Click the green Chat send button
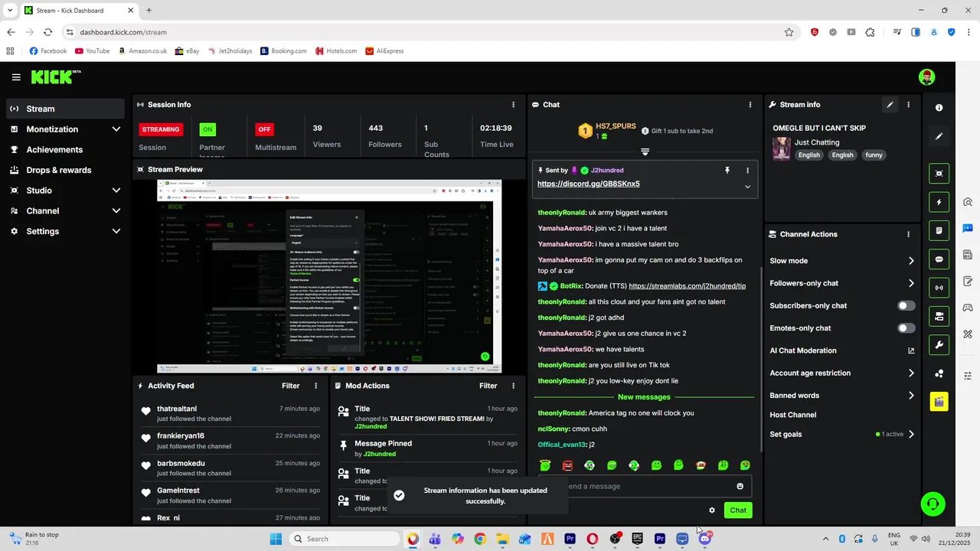The width and height of the screenshot is (980, 551). 738,510
